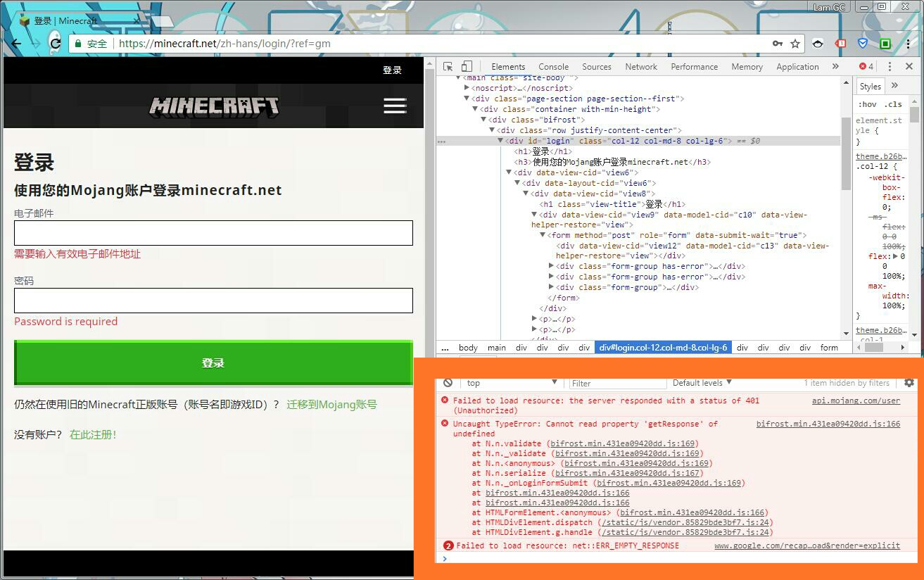Expand the noscript node in DOM tree
The image size is (924, 580).
coord(467,88)
